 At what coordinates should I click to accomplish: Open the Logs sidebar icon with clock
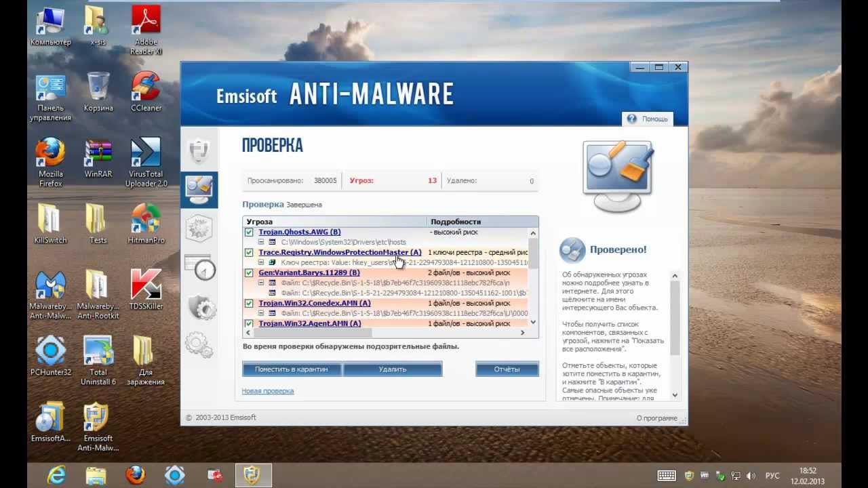coord(199,267)
